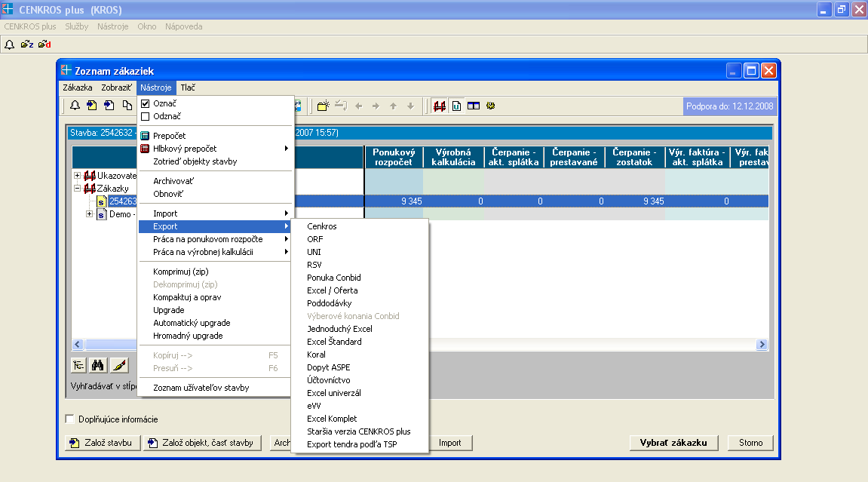
Task: Choose Excel / Oferta export
Action: [x=332, y=290]
